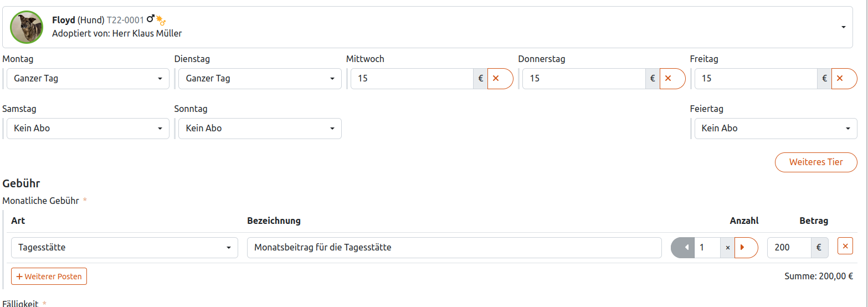Add another item with Weiterer Posten
Image resolution: width=868 pixels, height=307 pixels.
coord(49,277)
